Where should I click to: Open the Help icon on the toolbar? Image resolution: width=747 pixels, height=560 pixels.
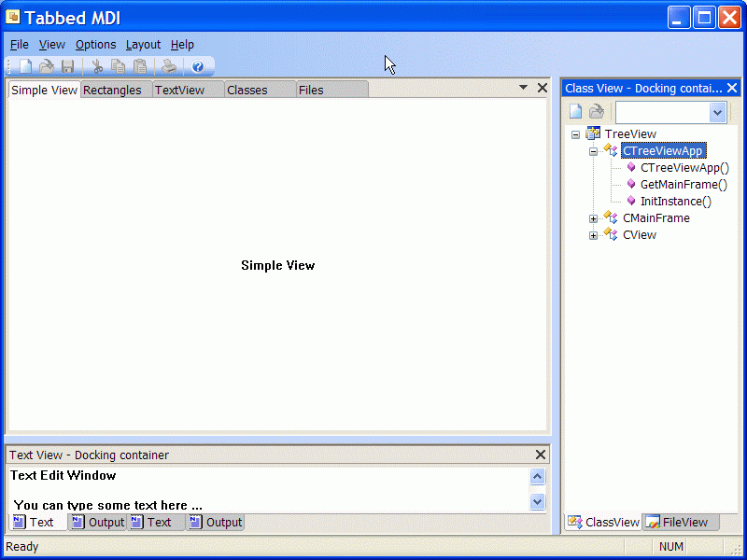coord(197,65)
